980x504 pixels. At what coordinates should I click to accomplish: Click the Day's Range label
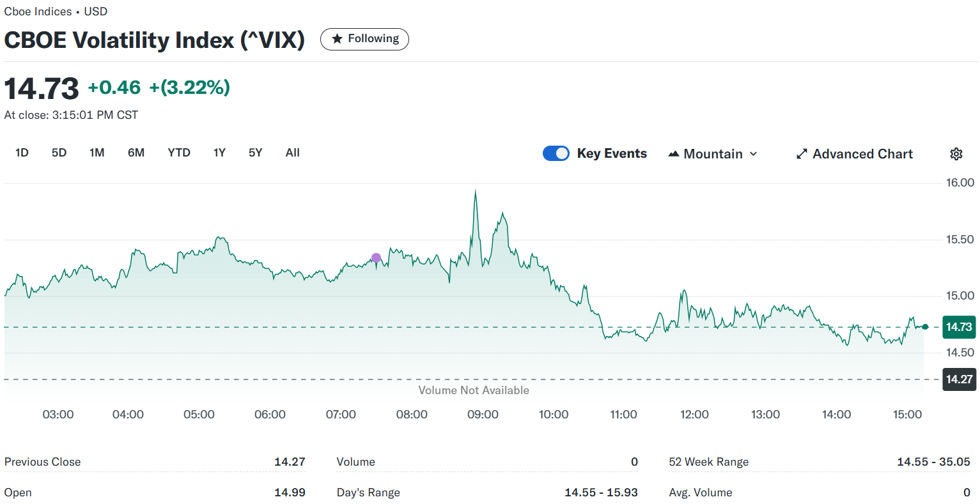point(368,493)
